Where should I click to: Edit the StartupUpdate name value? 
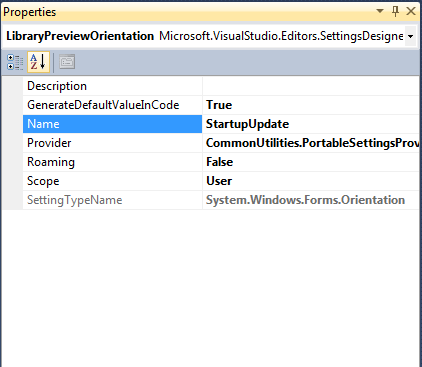coord(247,124)
